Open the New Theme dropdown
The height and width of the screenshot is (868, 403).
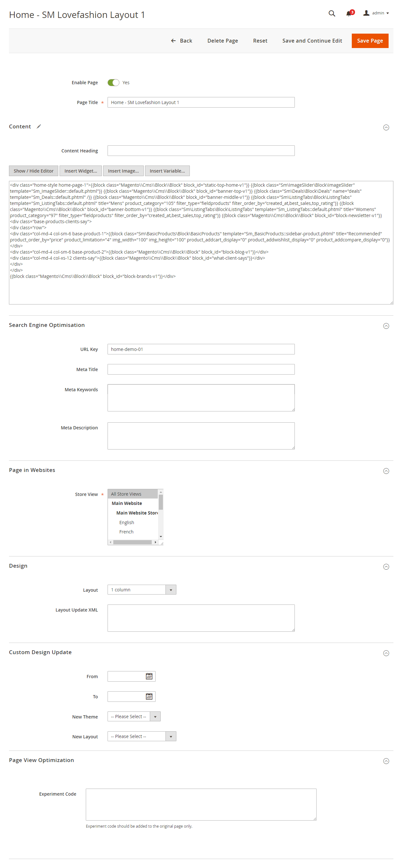[134, 716]
